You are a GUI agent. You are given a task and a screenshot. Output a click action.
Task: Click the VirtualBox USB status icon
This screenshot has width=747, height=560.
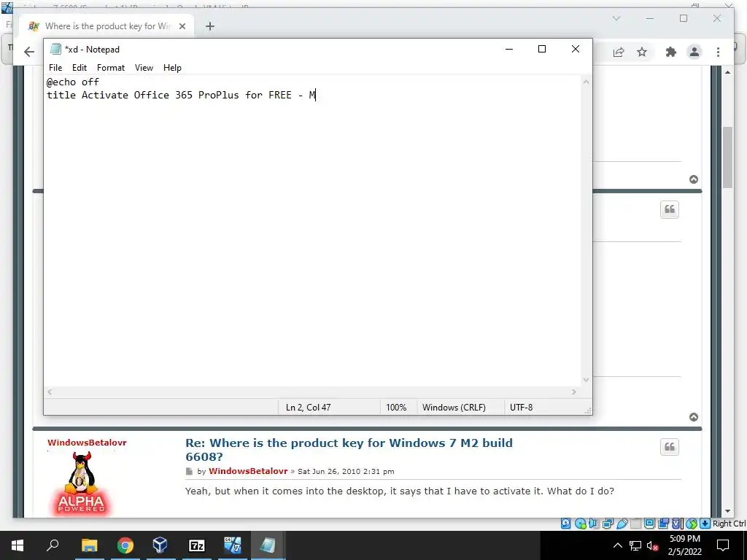pyautogui.click(x=622, y=524)
